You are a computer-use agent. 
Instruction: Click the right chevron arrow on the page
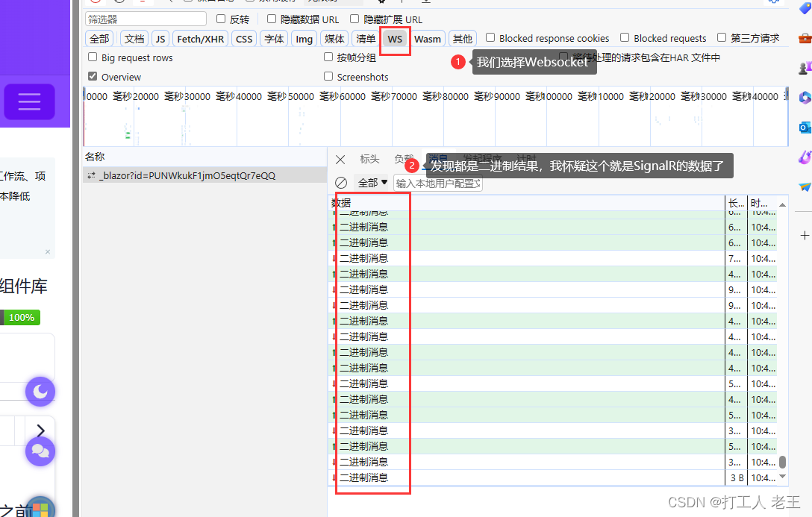point(41,430)
